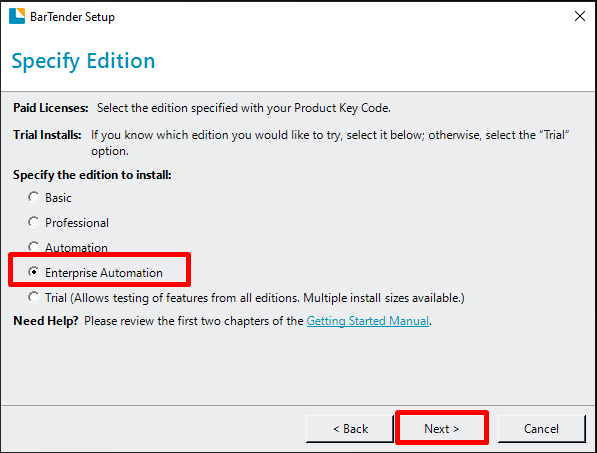Click the Specify Edition heading

(83, 61)
